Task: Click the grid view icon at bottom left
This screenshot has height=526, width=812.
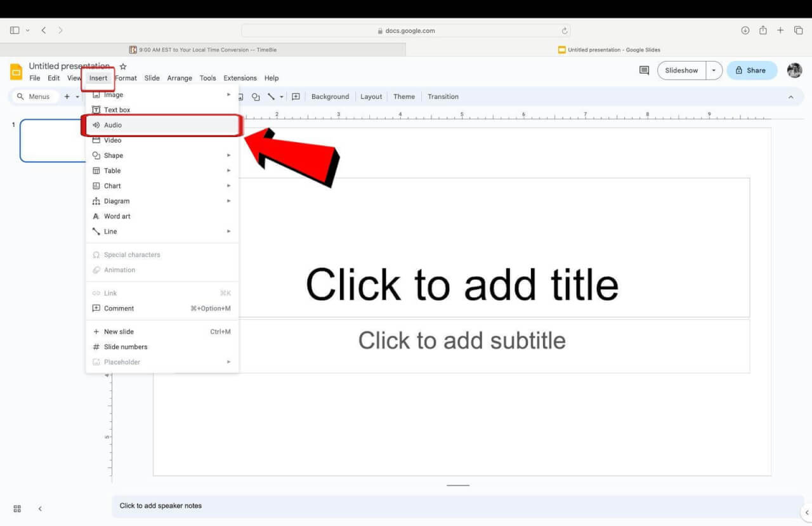Action: point(16,508)
